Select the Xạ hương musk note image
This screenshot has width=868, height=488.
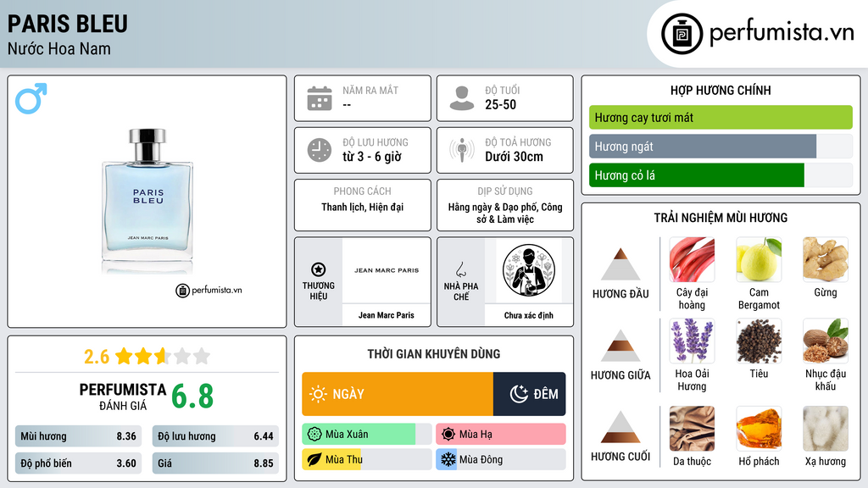click(826, 429)
